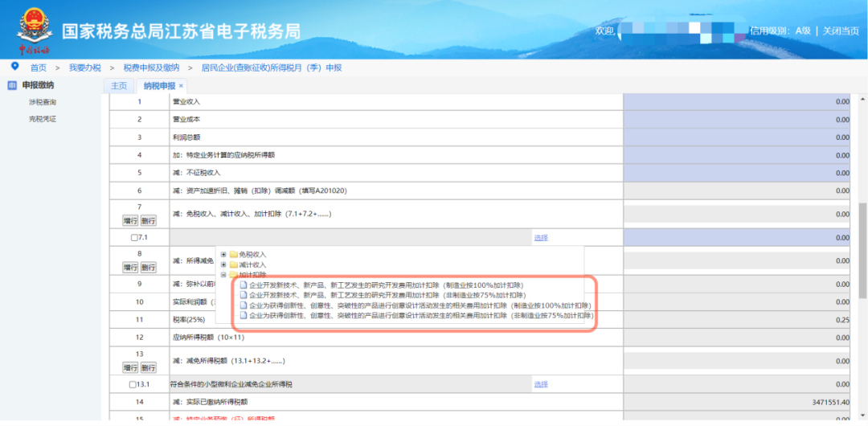This screenshot has width=868, height=426.
Task: Select 企业开发新技术 制造业按100%加计扣除 item
Action: 387,285
